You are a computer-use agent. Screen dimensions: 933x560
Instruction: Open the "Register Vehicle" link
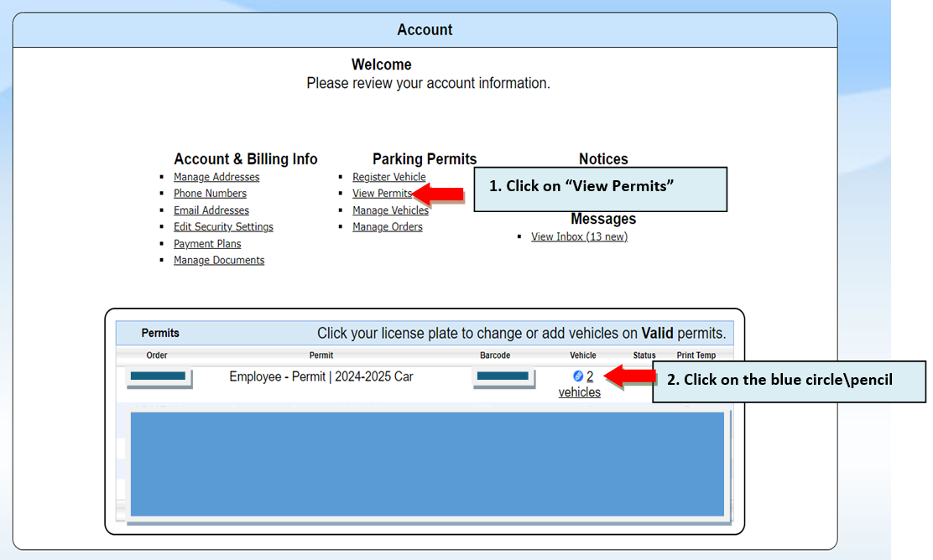pyautogui.click(x=388, y=176)
